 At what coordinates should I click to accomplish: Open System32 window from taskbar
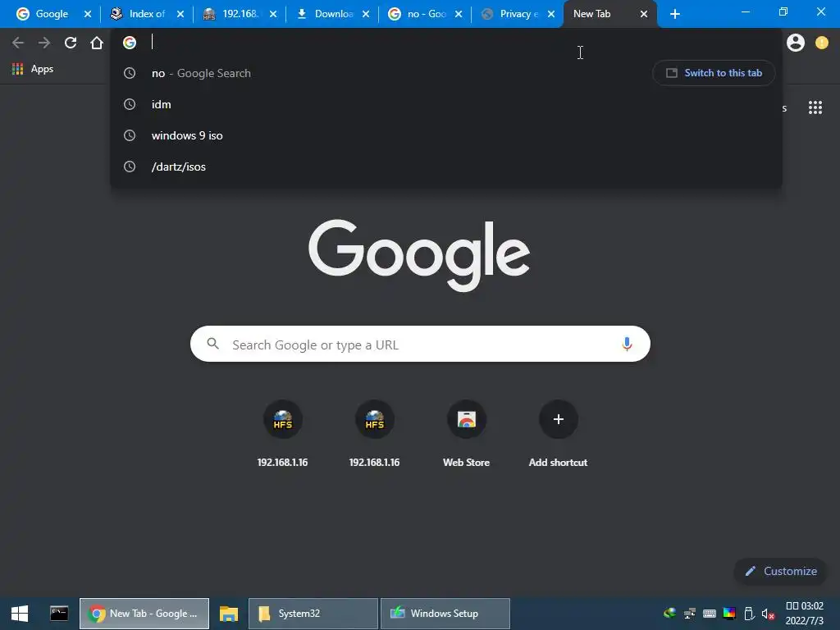coord(313,614)
